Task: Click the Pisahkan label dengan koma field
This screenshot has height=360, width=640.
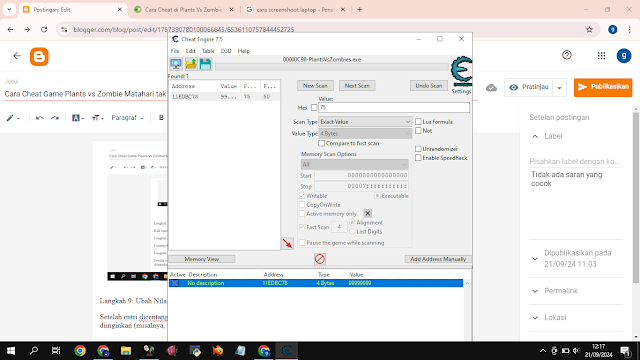Action: (576, 161)
